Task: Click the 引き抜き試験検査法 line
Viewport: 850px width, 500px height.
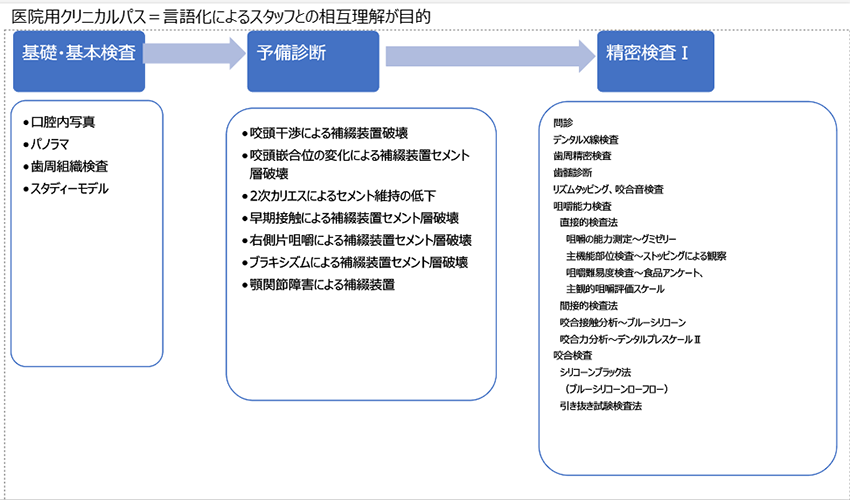Action: 601,406
